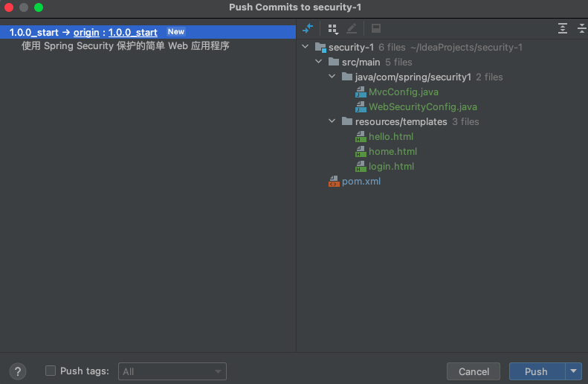Select the Spring Security commit message row
588x384 pixels.
point(125,46)
